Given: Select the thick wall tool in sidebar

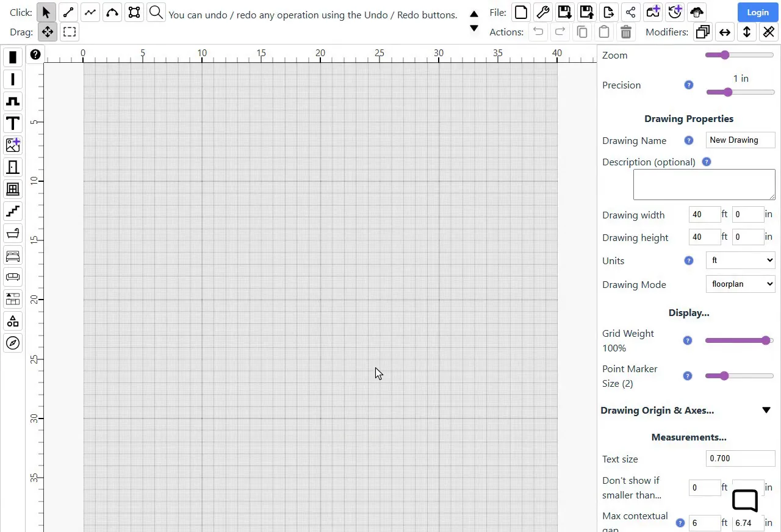Looking at the screenshot, I should (13, 57).
